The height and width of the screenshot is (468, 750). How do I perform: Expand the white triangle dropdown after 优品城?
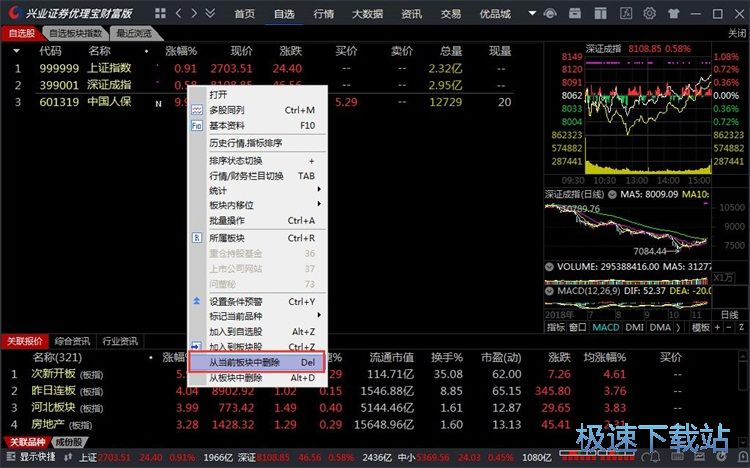click(x=532, y=13)
